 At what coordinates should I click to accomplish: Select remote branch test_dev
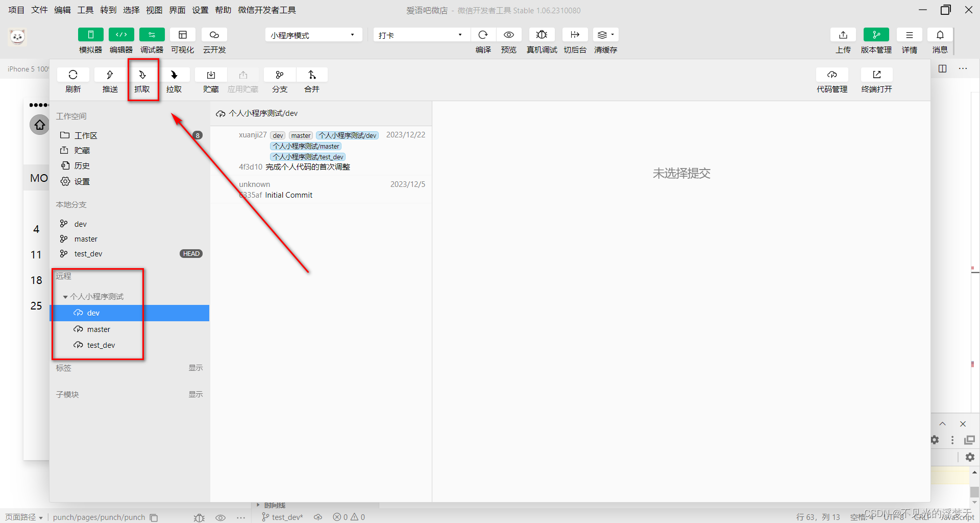click(x=130, y=345)
